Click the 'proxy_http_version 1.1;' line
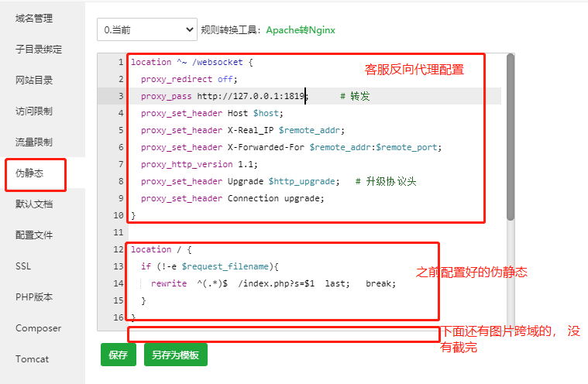Image resolution: width=588 pixels, height=384 pixels. click(x=199, y=164)
